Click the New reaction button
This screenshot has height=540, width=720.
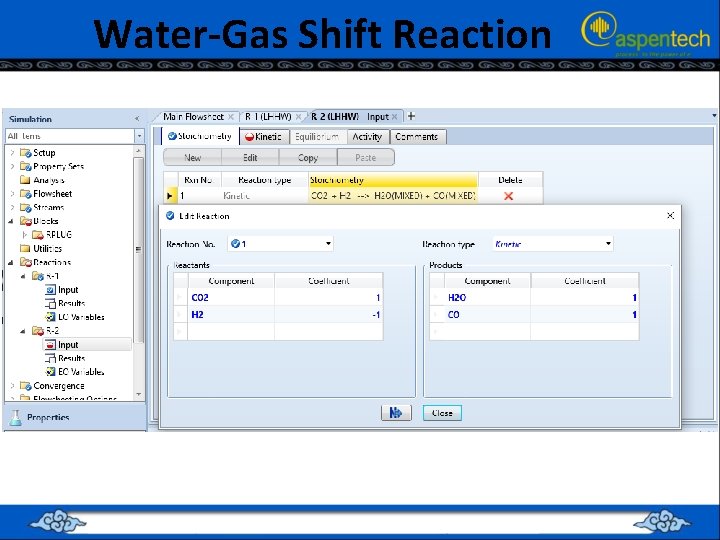193,158
